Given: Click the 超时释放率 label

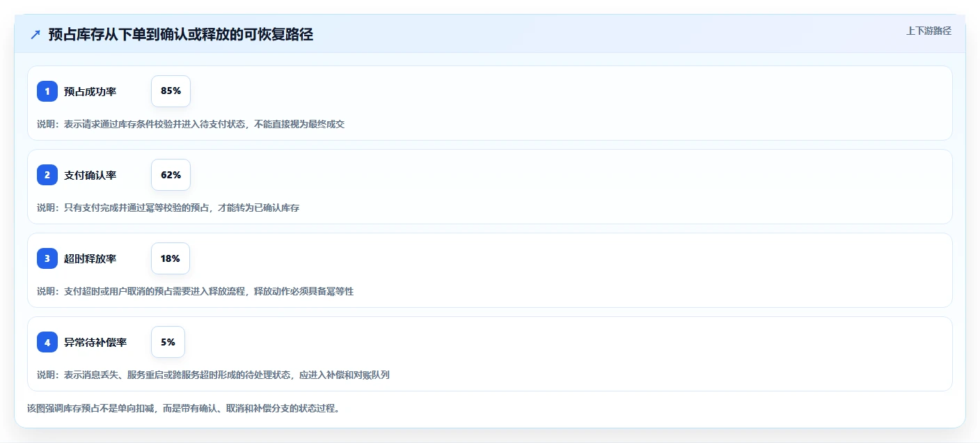Looking at the screenshot, I should tap(90, 258).
